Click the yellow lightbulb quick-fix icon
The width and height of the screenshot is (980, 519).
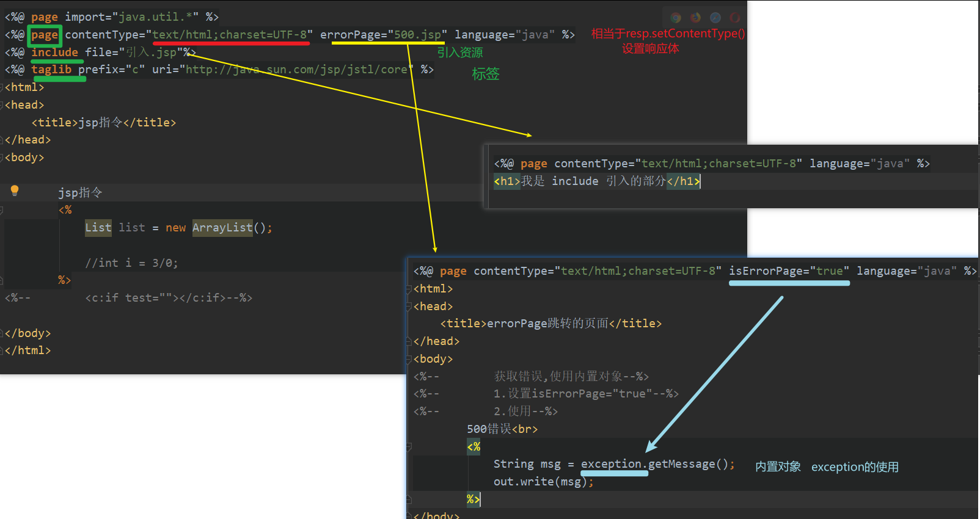click(x=15, y=191)
